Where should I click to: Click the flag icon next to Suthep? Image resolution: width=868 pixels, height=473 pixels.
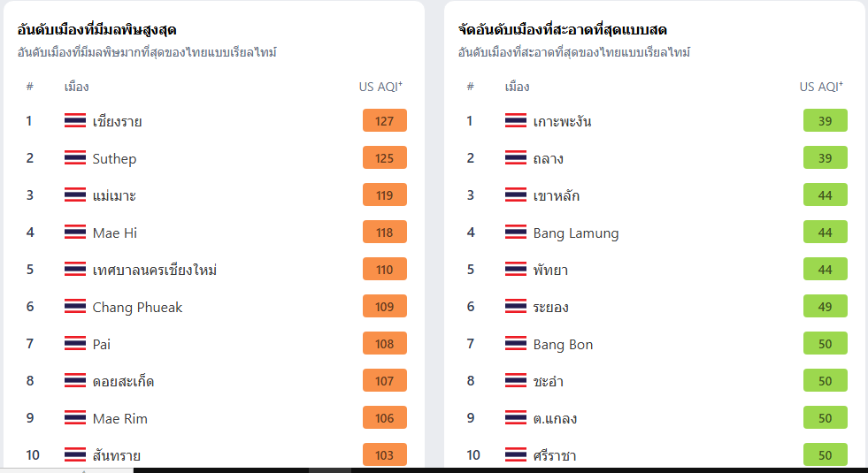74,157
